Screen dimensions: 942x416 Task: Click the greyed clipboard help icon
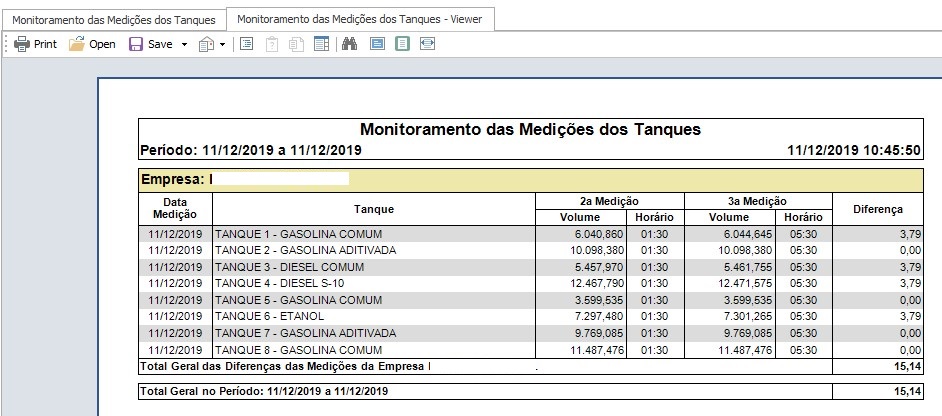pyautogui.click(x=272, y=44)
